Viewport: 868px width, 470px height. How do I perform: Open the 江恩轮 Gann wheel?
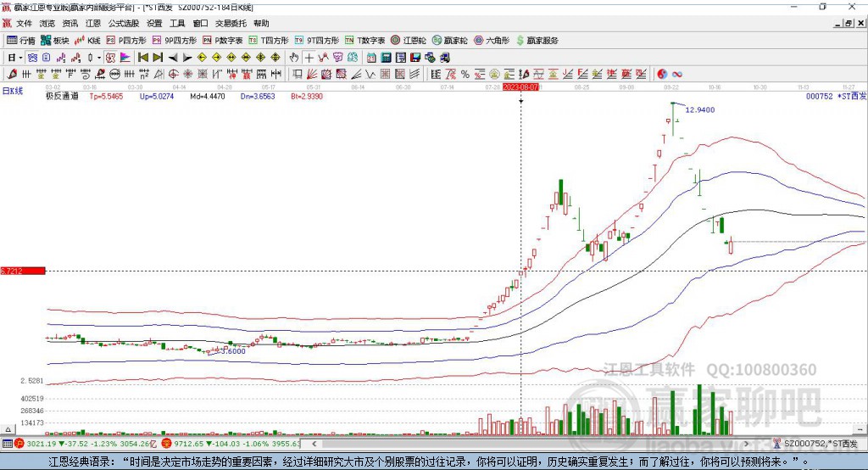click(409, 41)
